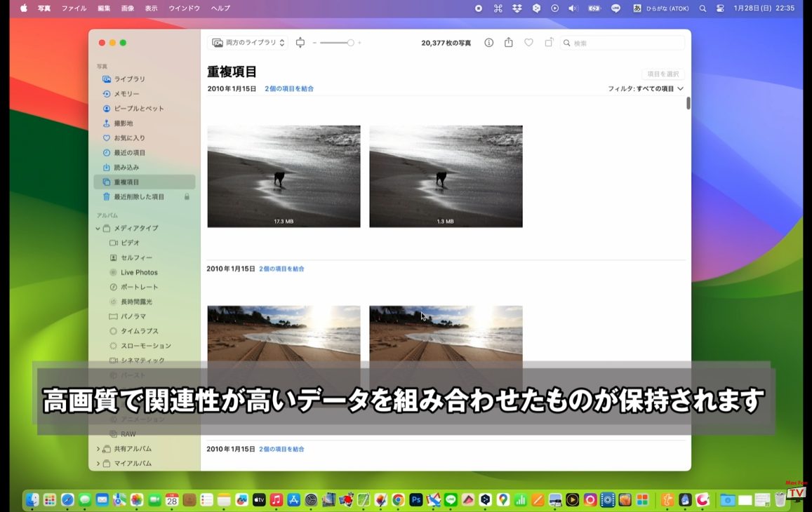Select the 17.3 MB black-and-white beach photo
The width and height of the screenshot is (812, 512).
(x=284, y=176)
